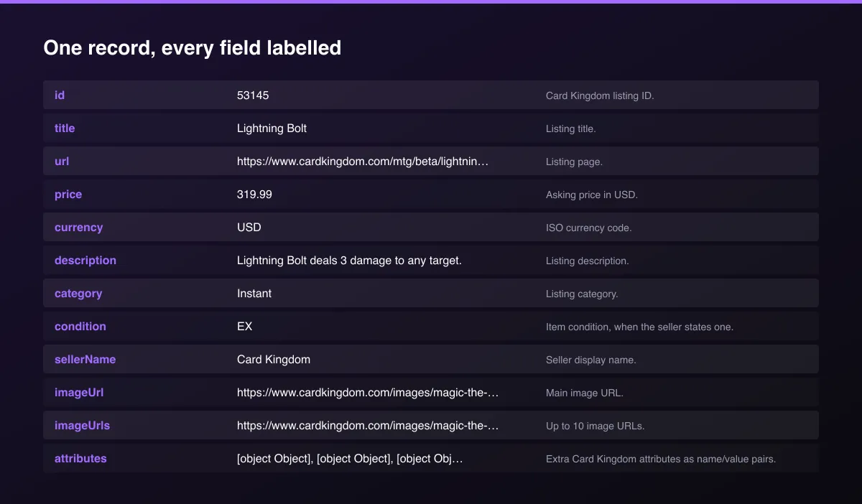The width and height of the screenshot is (862, 504).
Task: Select the 'description' field name
Action: tap(85, 260)
